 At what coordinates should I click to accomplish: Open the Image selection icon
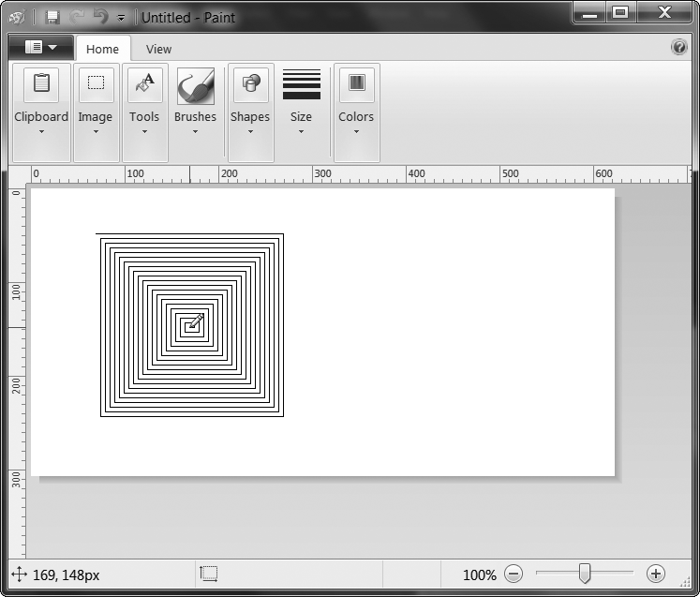(96, 84)
